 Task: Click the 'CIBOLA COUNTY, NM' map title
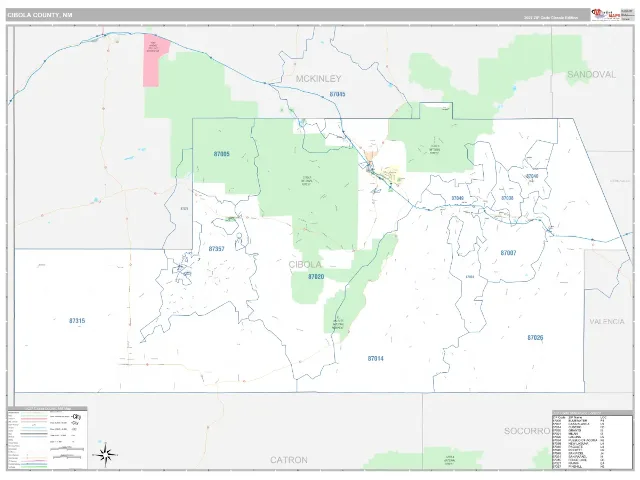click(40, 15)
